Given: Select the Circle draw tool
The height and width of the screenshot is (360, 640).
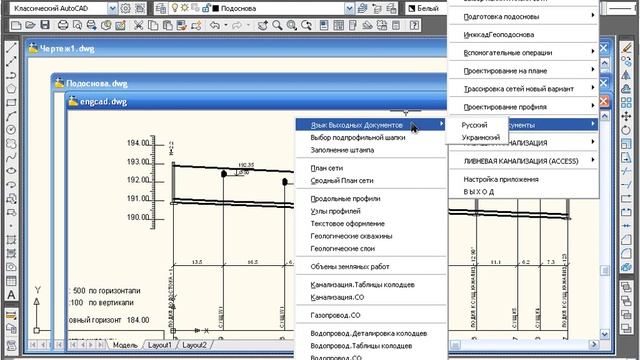Looking at the screenshot, I should 11,130.
